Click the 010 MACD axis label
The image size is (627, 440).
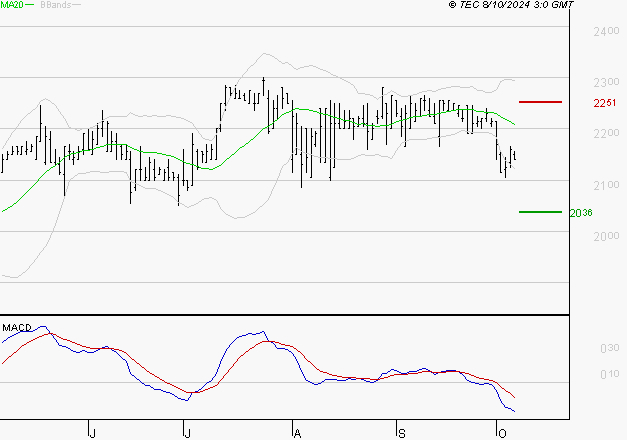point(610,374)
